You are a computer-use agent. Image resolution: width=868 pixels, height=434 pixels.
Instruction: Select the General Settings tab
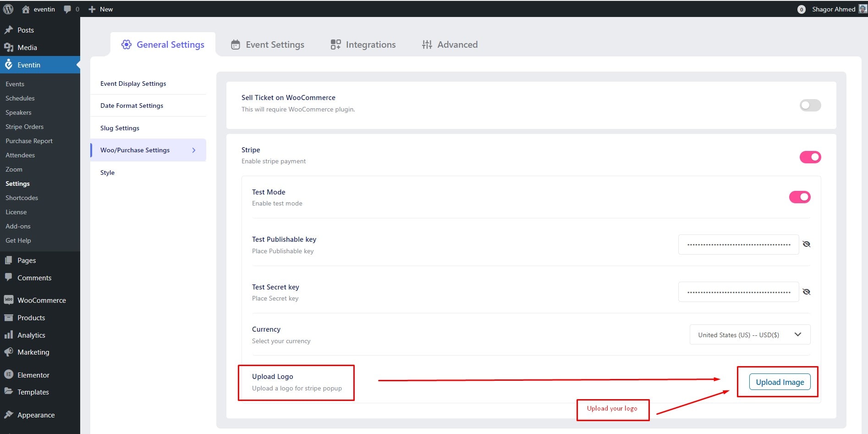point(163,45)
